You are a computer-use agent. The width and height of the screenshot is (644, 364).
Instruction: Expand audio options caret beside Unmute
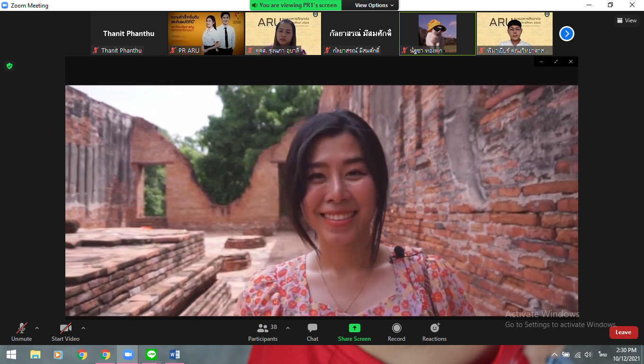37,328
